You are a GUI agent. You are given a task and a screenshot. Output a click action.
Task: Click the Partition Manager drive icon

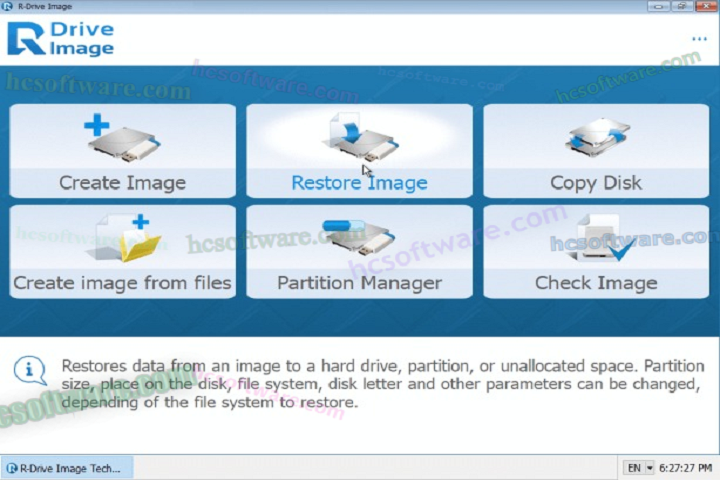pos(359,237)
